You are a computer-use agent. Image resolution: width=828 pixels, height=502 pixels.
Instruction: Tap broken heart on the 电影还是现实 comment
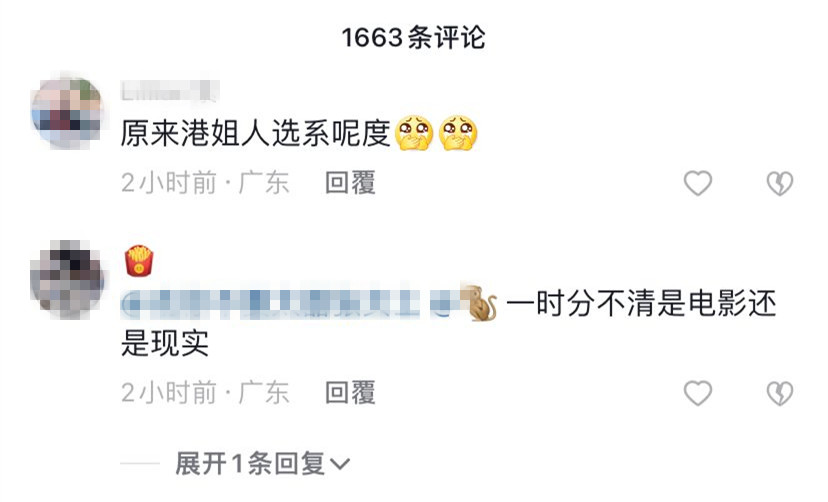(x=779, y=393)
